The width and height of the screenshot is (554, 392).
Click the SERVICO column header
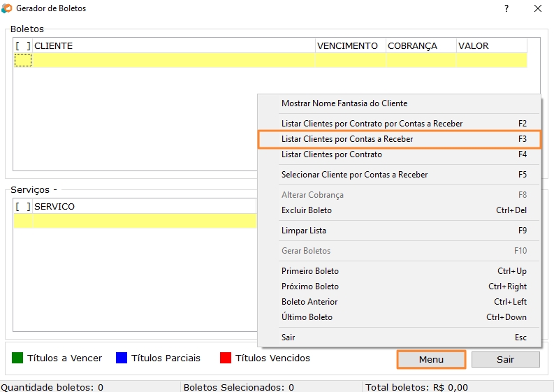pos(145,206)
